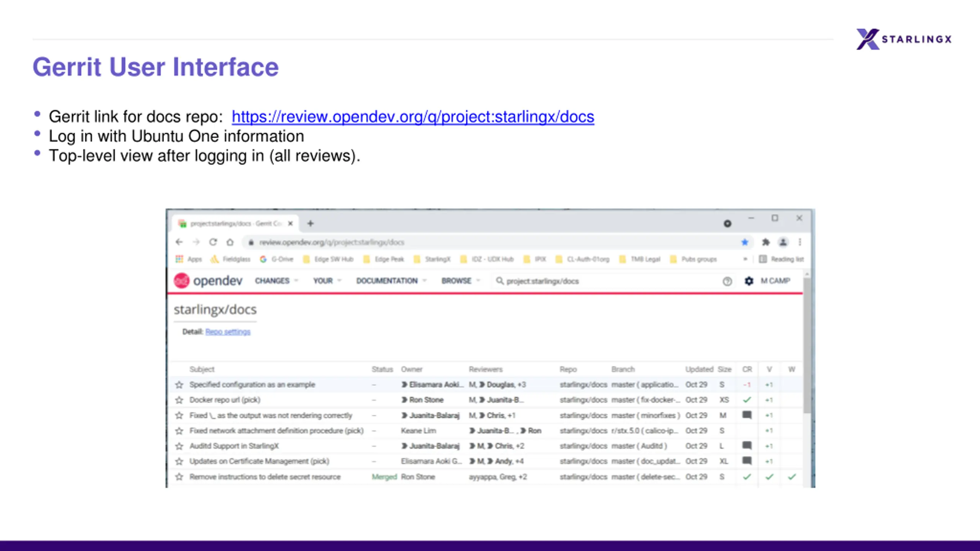Open the IDZ - UDX Hub bookmark folder
Screen dimensions: 980x551
coord(487,259)
